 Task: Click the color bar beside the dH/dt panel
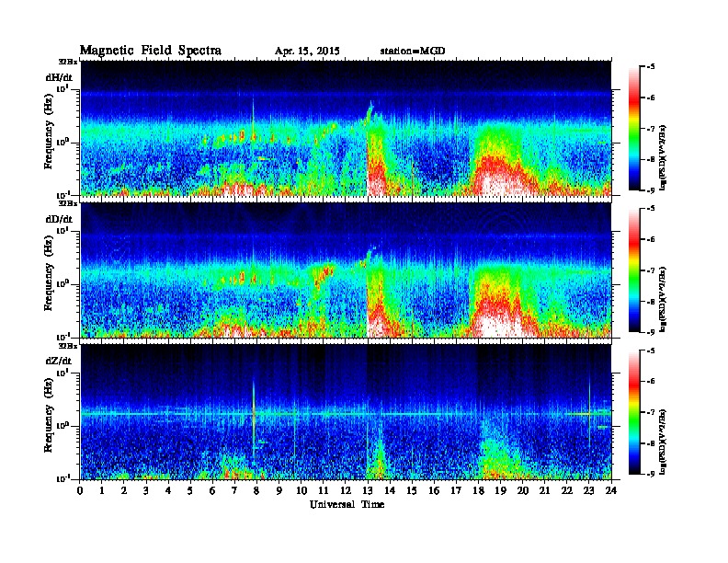click(x=634, y=129)
